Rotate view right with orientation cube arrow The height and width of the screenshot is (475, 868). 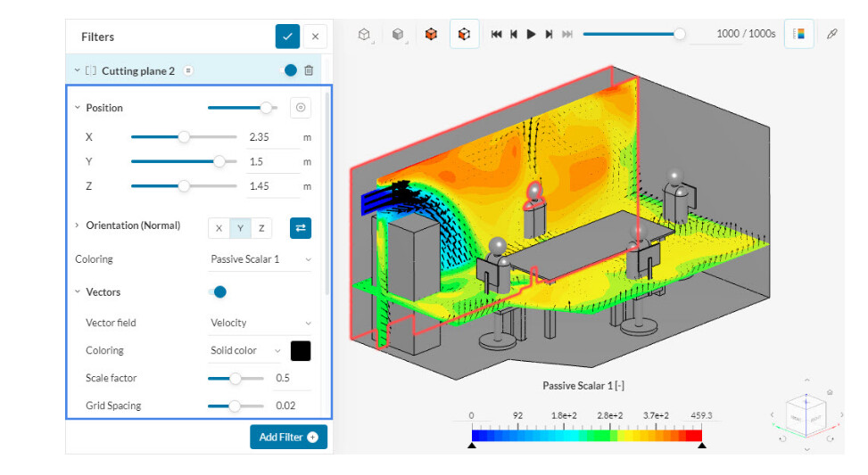tap(842, 414)
